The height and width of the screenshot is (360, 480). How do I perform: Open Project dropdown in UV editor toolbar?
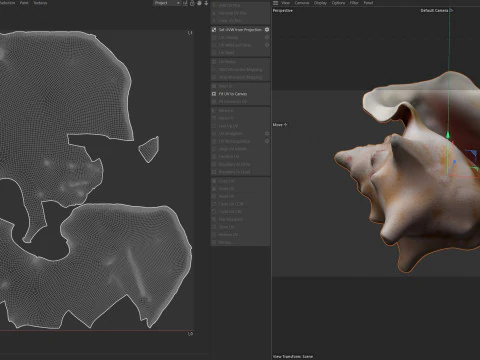click(x=167, y=3)
